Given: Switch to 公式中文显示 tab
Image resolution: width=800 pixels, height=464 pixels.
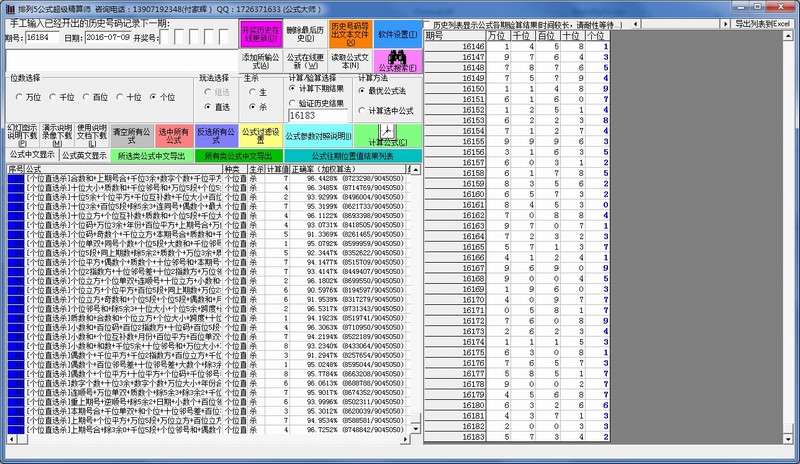Looking at the screenshot, I should click(x=30, y=156).
